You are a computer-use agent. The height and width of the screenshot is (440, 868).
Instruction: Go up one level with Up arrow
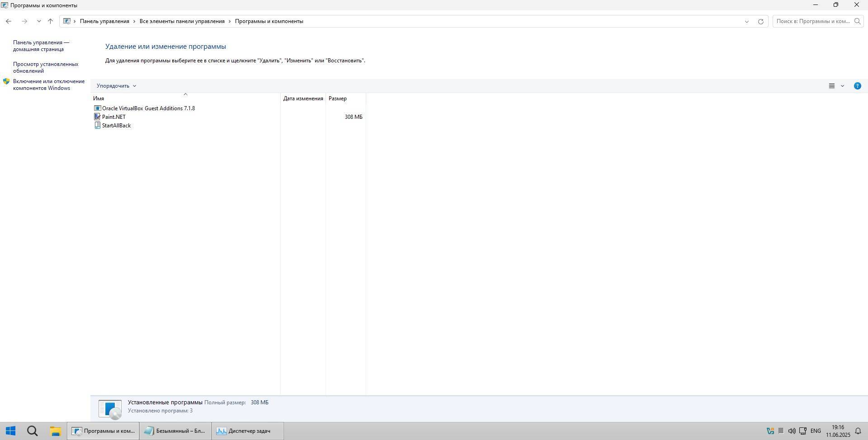50,21
